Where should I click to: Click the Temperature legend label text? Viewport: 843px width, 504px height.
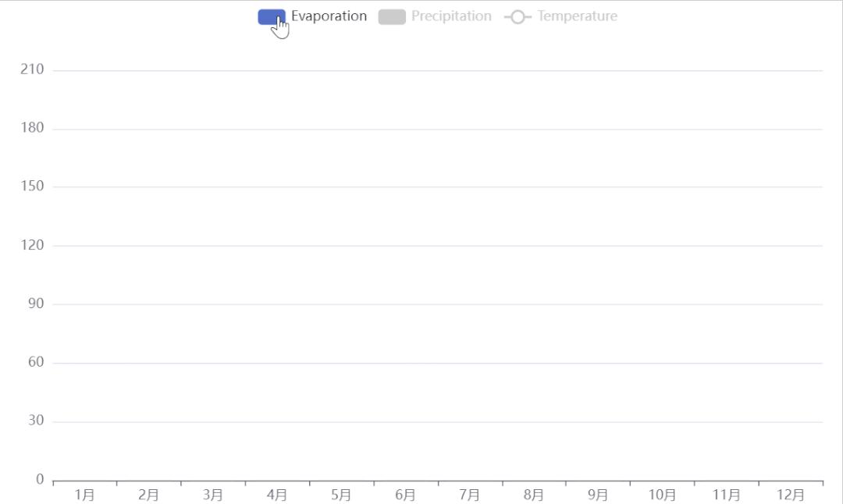[575, 16]
